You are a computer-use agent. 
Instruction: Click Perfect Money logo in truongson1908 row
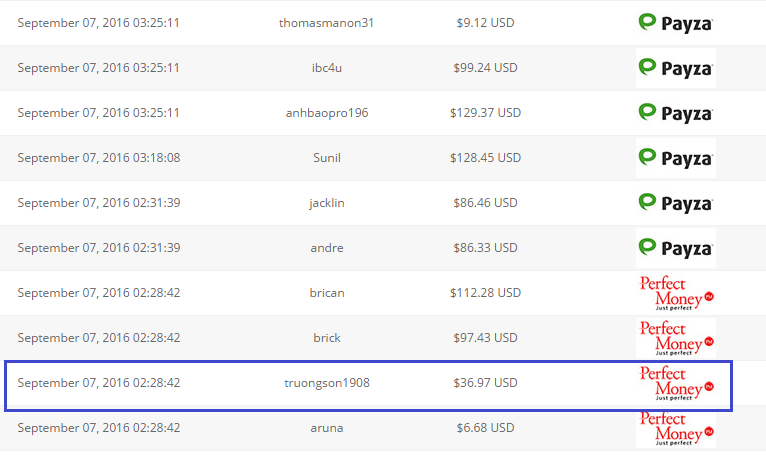675,383
